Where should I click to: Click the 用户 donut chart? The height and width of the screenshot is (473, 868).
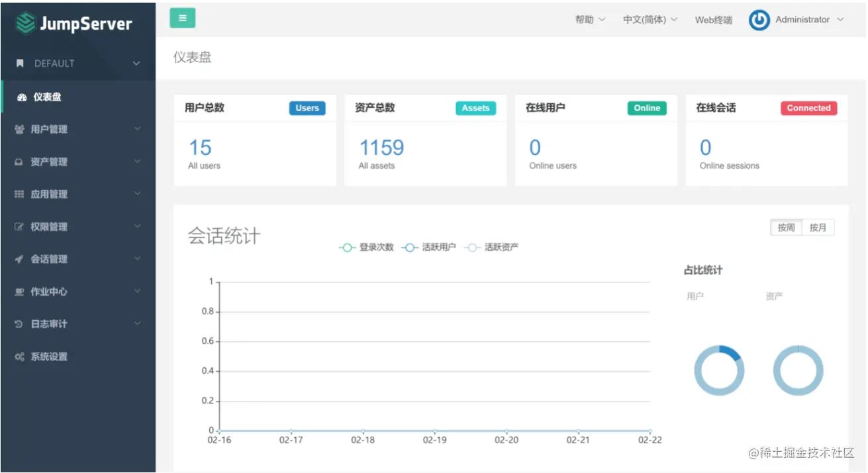click(719, 370)
